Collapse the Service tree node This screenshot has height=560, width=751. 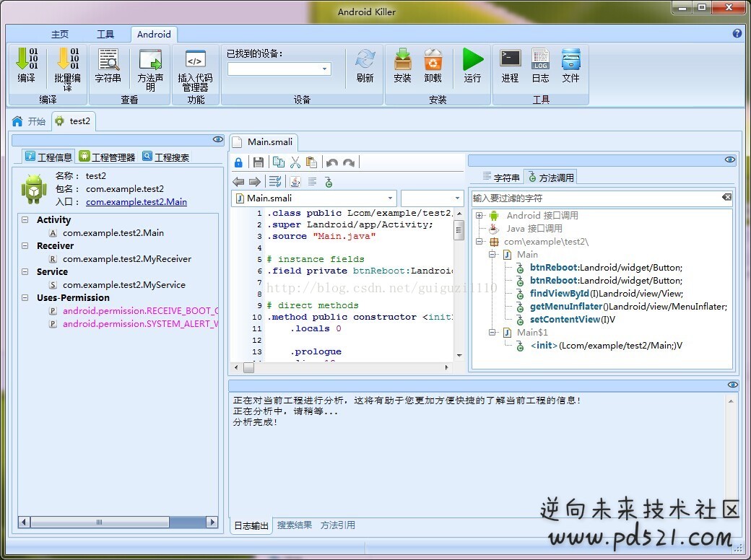(25, 271)
